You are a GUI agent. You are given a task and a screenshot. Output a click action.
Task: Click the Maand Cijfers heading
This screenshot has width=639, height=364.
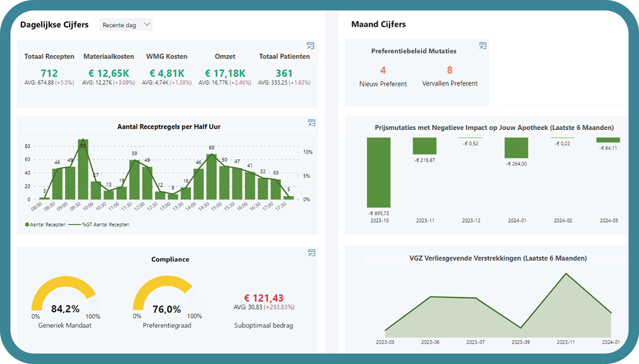(x=379, y=24)
